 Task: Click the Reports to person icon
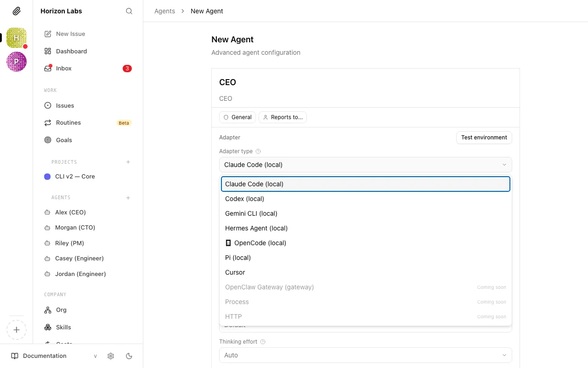point(266,117)
